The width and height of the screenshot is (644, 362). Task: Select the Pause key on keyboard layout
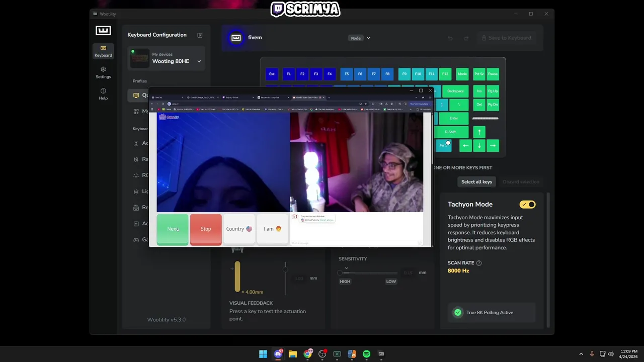click(493, 74)
